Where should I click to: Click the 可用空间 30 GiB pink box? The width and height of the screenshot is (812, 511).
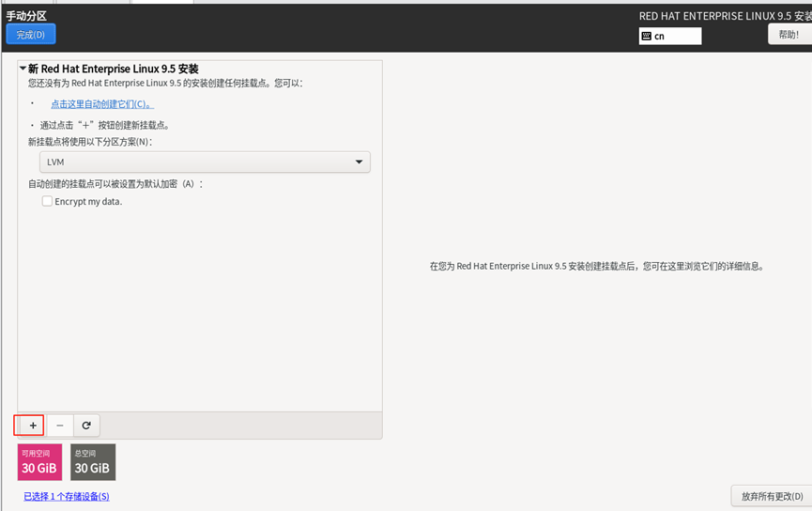(39, 462)
